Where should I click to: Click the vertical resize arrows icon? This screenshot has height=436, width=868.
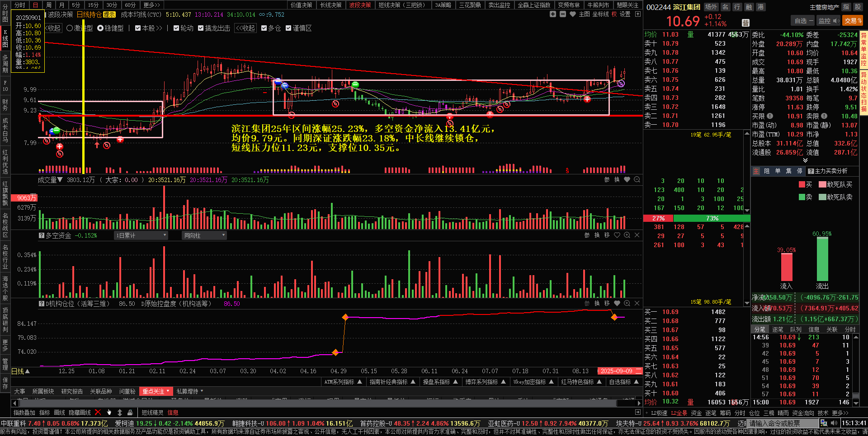tap(120, 413)
